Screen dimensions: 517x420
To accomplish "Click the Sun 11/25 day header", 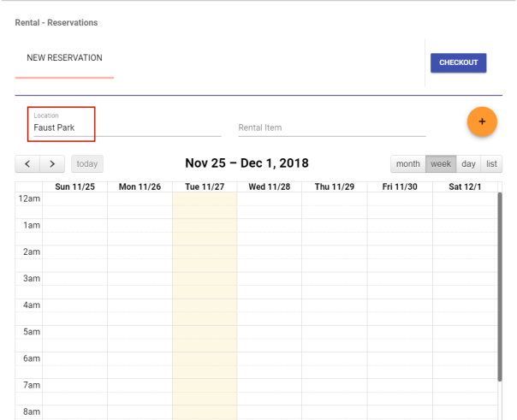I will click(75, 186).
